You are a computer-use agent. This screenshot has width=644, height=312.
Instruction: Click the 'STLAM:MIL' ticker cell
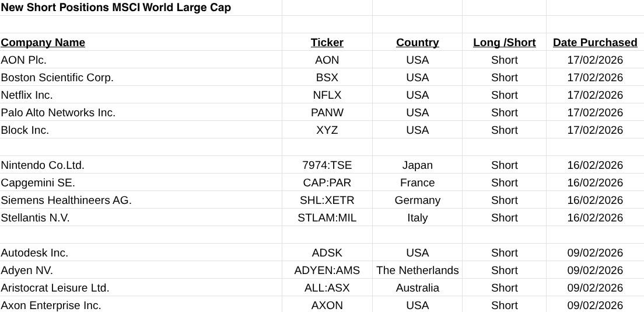click(327, 218)
